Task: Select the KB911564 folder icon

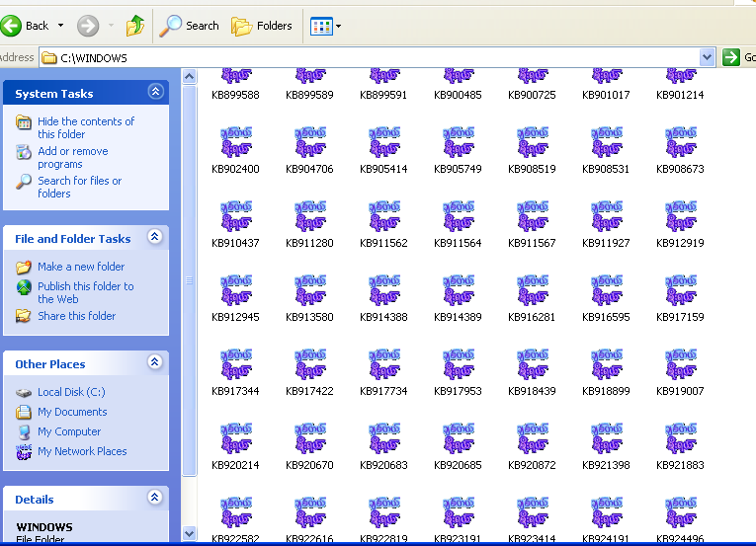Action: click(x=458, y=216)
